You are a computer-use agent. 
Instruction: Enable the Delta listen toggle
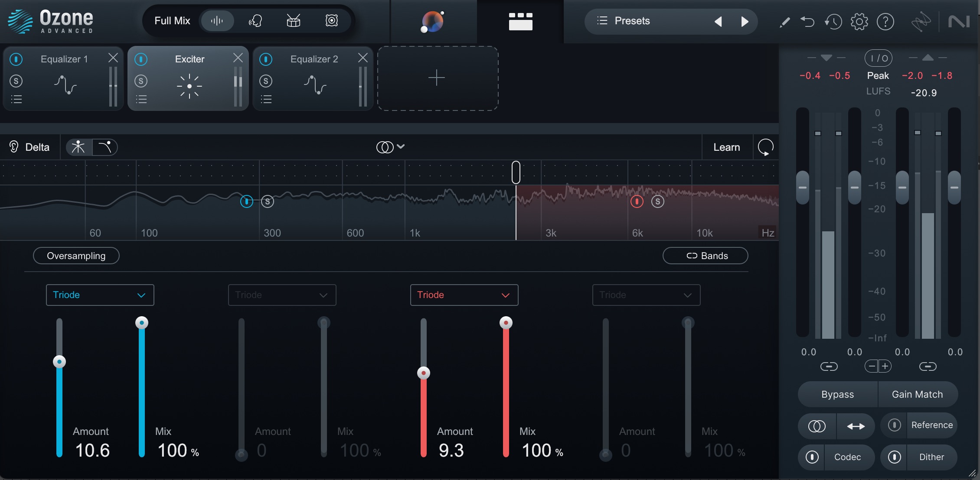click(29, 147)
